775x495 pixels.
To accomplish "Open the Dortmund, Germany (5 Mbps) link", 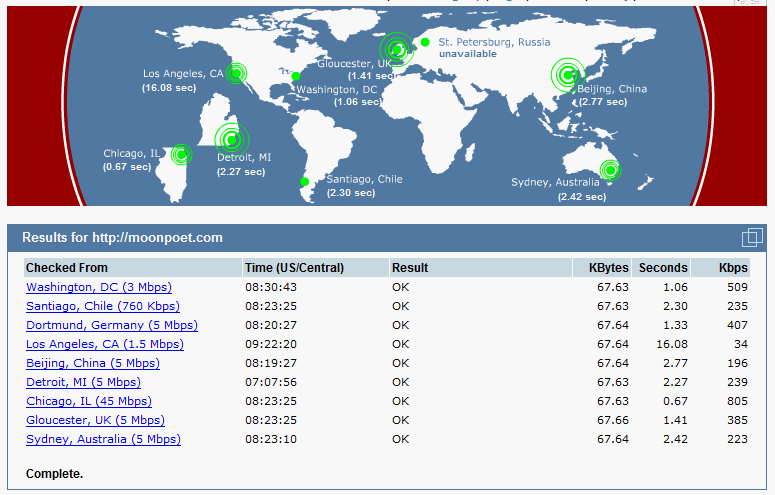I will [111, 325].
